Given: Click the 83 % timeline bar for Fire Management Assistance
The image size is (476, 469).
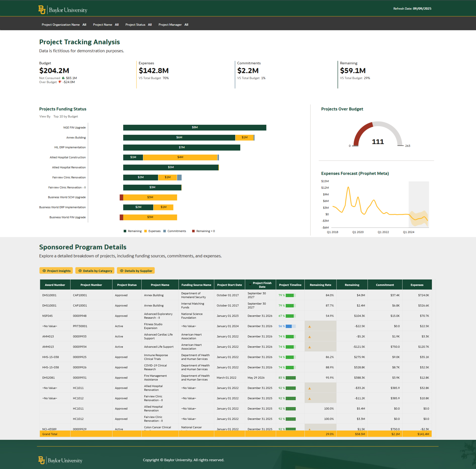Looking at the screenshot, I should pyautogui.click(x=291, y=378).
